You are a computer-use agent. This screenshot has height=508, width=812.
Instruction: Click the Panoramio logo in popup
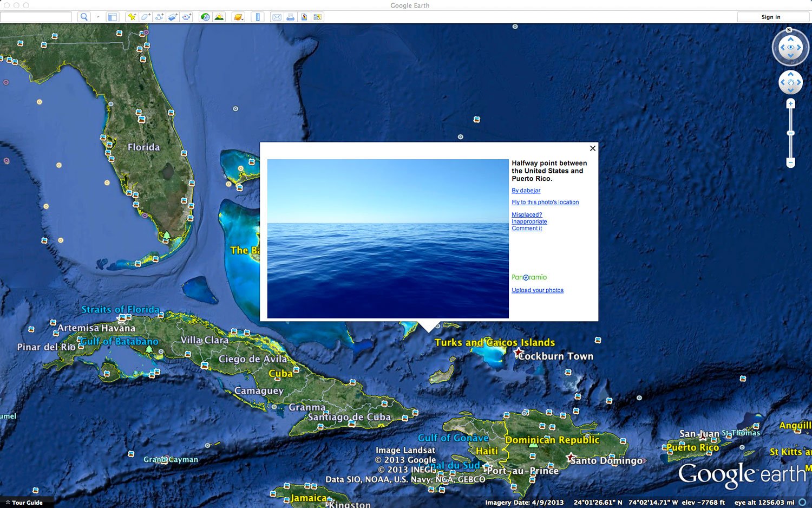[x=529, y=277]
